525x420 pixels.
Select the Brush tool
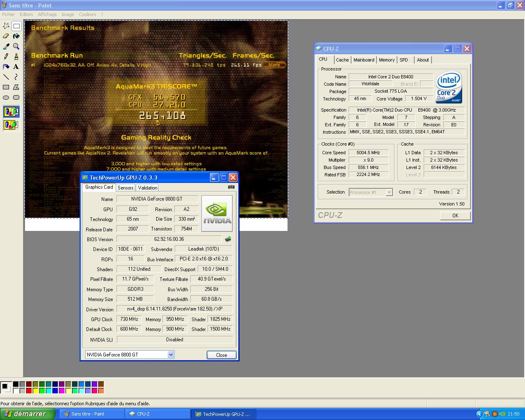[16, 57]
